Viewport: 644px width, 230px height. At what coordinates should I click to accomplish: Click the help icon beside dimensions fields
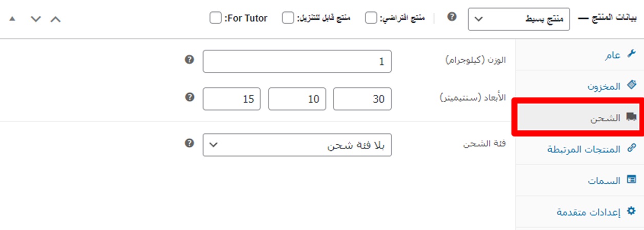pyautogui.click(x=190, y=97)
